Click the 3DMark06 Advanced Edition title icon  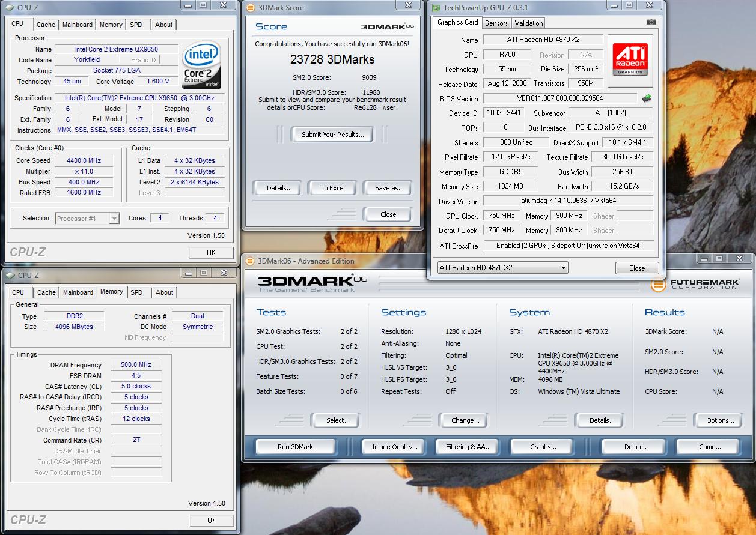(250, 261)
